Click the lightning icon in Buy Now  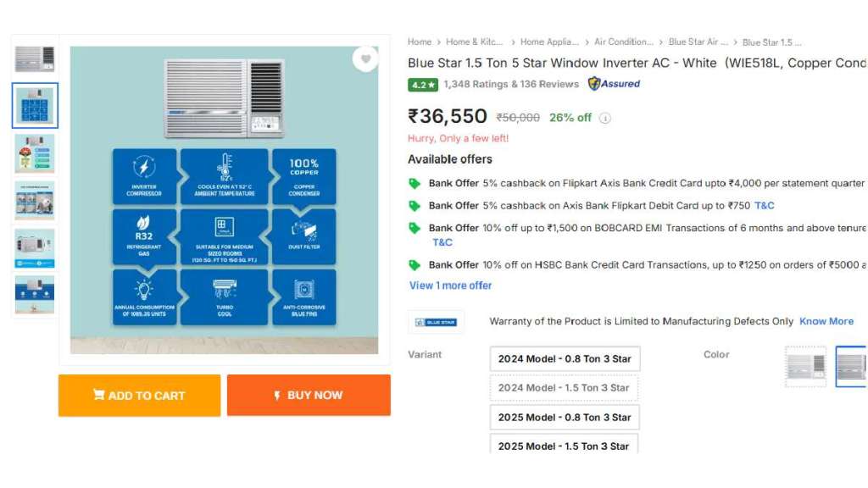click(x=277, y=396)
